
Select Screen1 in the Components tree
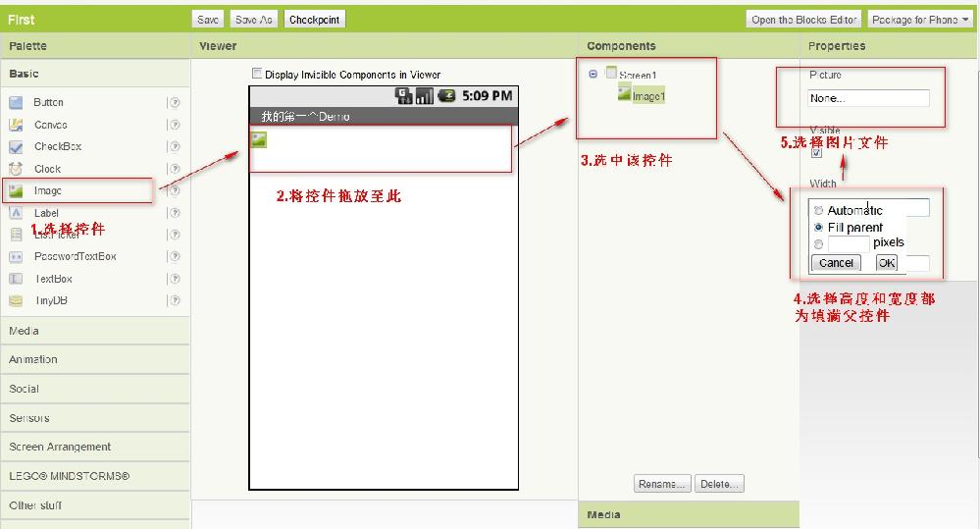(x=638, y=75)
